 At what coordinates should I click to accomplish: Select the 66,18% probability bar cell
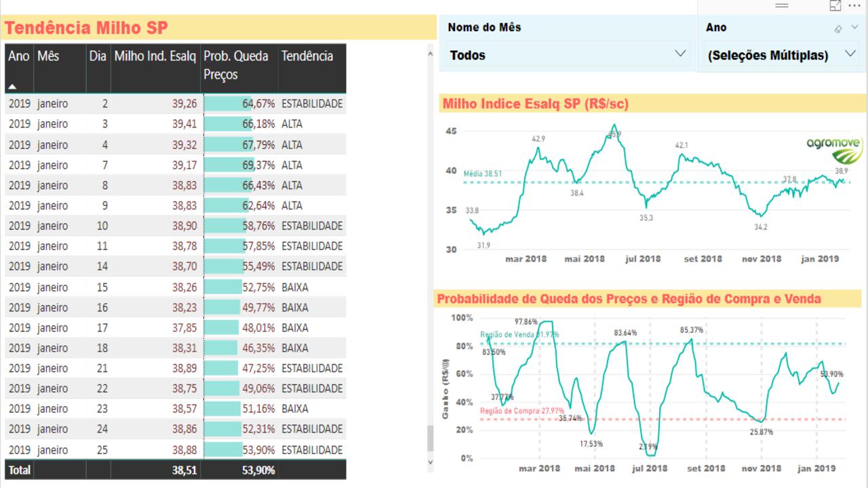point(239,124)
